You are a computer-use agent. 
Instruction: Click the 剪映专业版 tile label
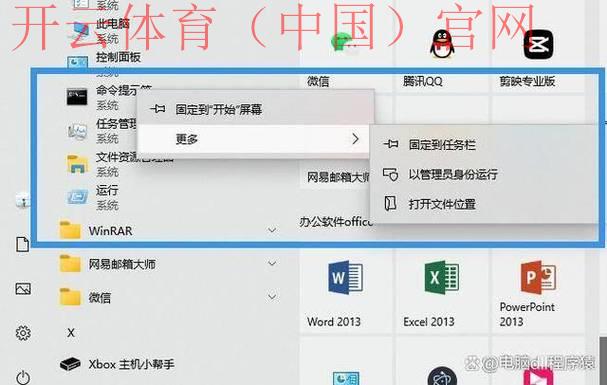(x=527, y=81)
